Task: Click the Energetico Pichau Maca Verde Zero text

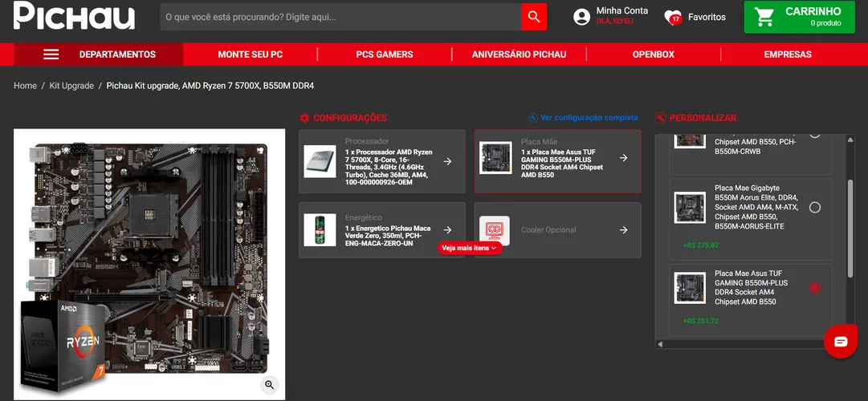Action: click(388, 236)
